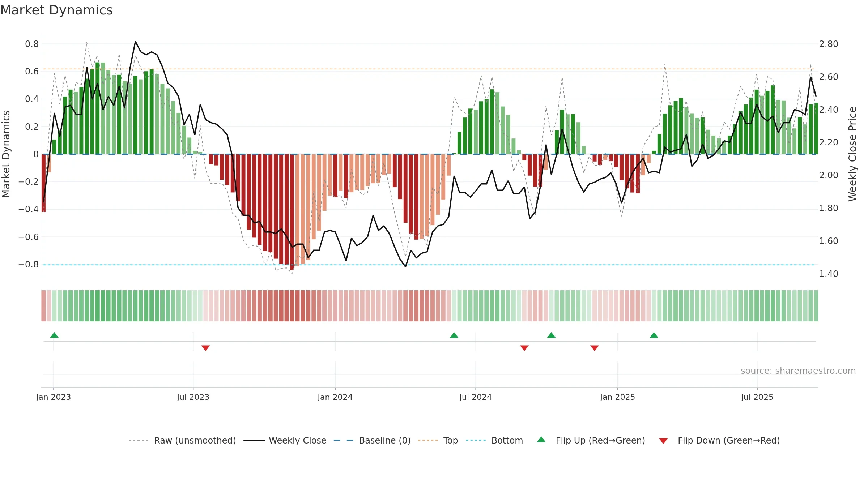Viewport: 868px width, 488px height.
Task: Click the Jul 2023 x-axis label
Action: tap(193, 397)
